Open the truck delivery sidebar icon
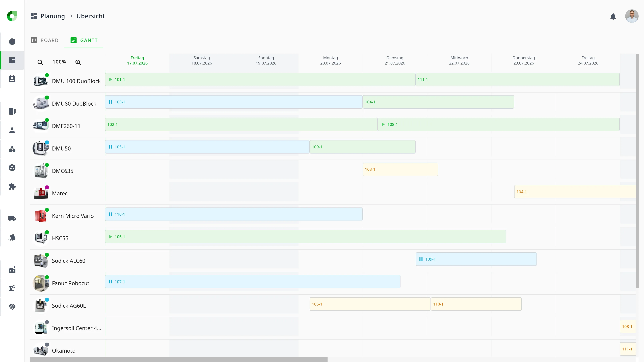 (12, 219)
